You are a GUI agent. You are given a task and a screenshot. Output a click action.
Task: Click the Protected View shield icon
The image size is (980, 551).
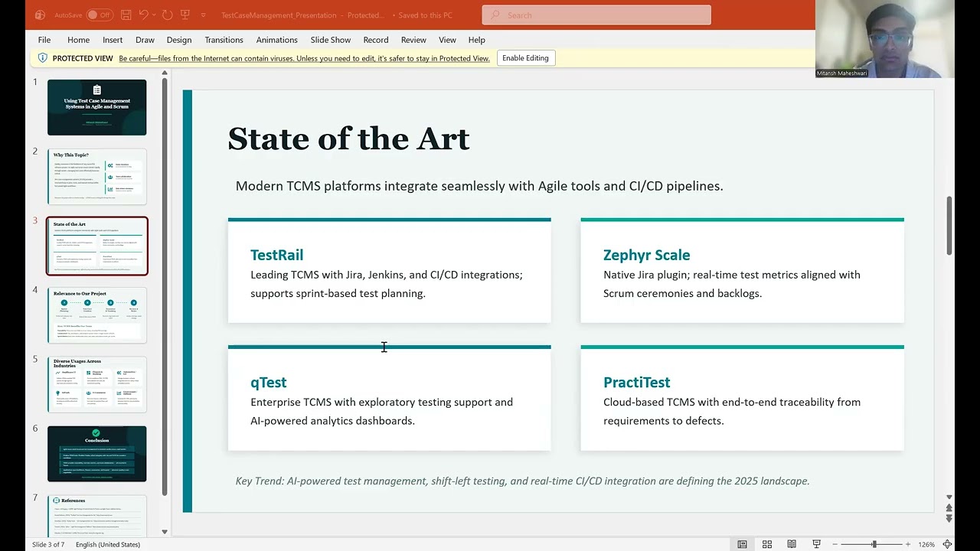(43, 58)
